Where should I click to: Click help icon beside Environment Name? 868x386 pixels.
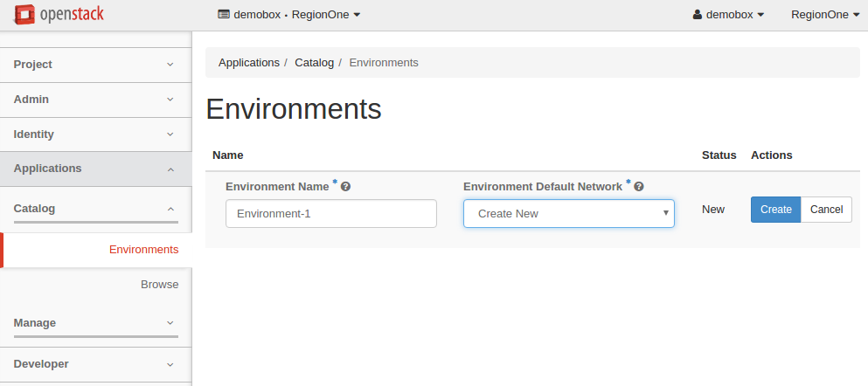coord(345,187)
